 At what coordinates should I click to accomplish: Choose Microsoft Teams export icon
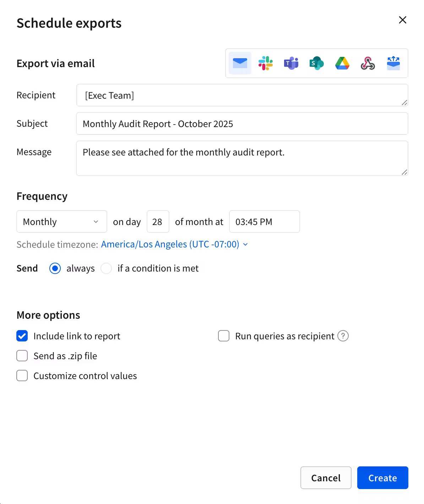(x=291, y=63)
